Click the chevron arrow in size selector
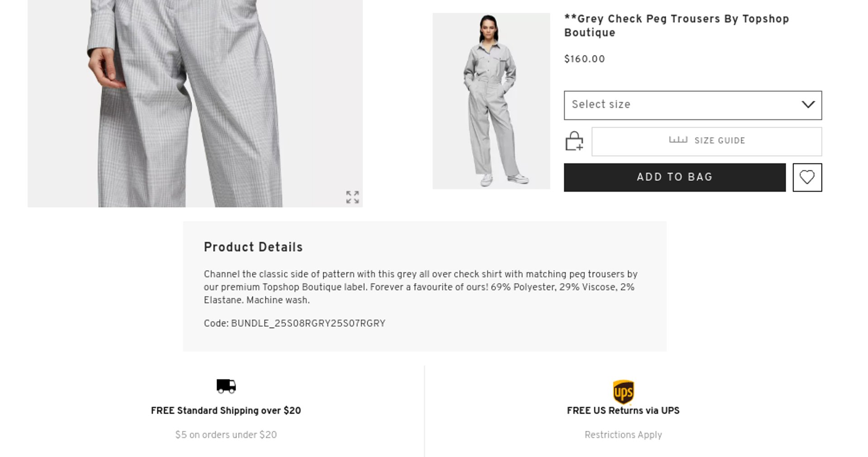 tap(808, 105)
